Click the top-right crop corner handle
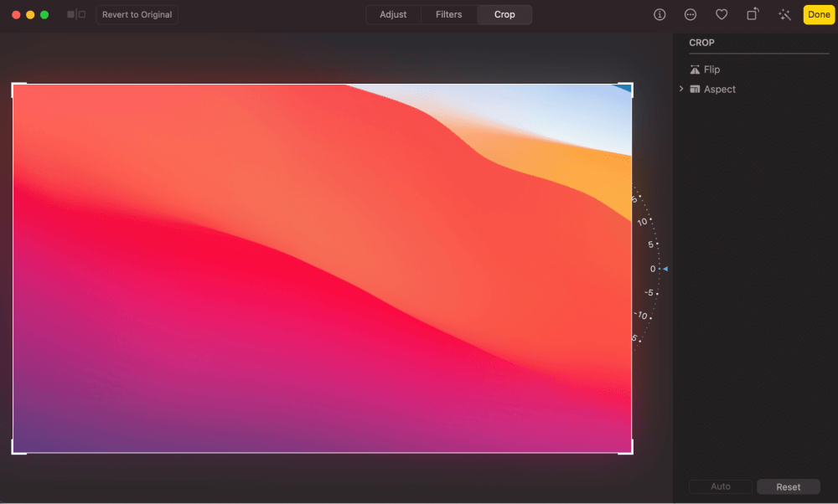 coord(630,85)
